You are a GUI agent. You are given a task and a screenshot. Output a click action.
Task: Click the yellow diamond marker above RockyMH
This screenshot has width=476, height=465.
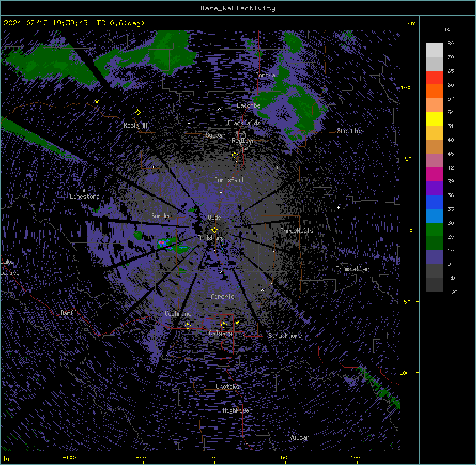137,113
